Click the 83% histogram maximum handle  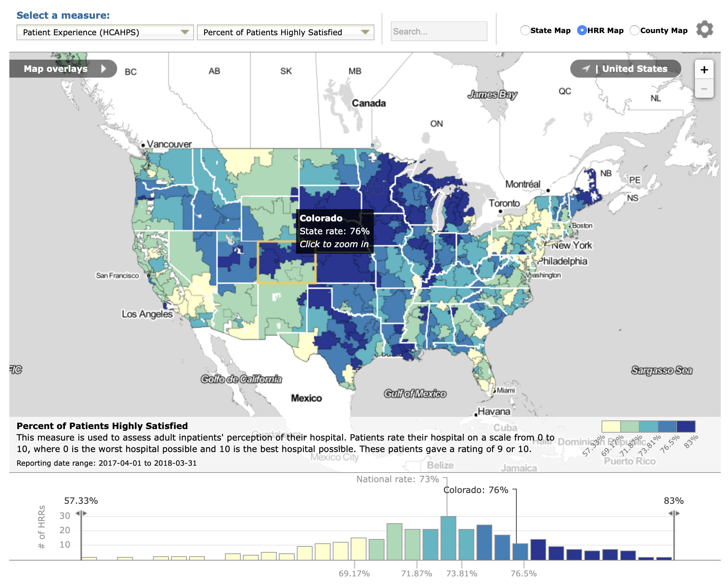tap(674, 513)
